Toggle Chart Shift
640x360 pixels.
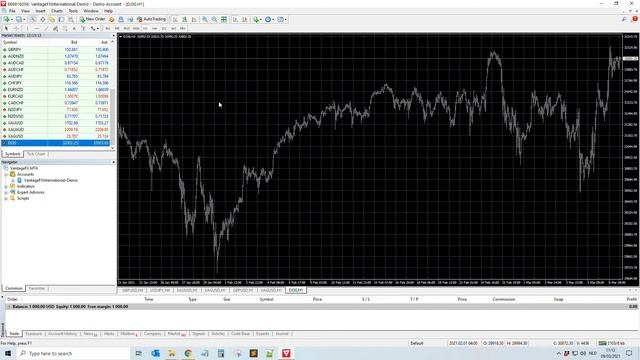[x=244, y=19]
